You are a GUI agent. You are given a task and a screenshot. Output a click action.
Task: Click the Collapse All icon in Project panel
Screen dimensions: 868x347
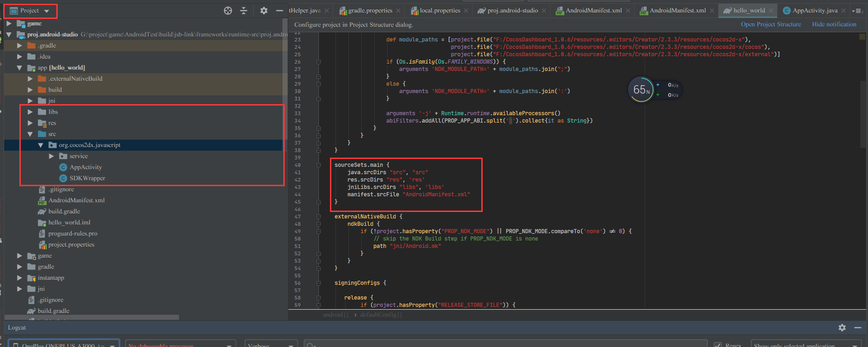tap(244, 11)
